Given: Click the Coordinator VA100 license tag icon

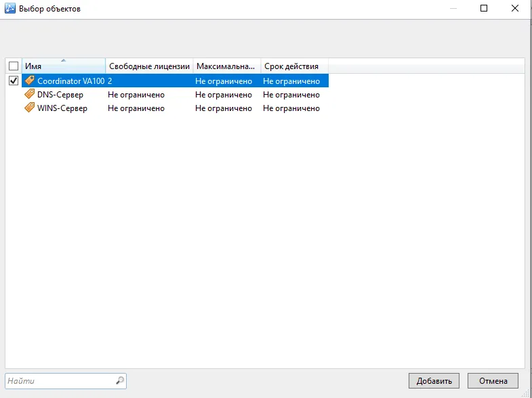Looking at the screenshot, I should pos(30,81).
